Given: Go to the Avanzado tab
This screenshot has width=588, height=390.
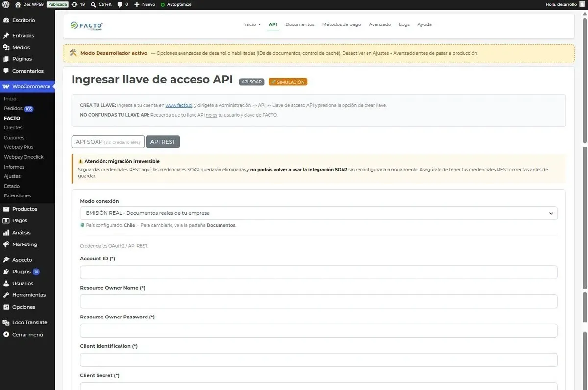Looking at the screenshot, I should [380, 24].
